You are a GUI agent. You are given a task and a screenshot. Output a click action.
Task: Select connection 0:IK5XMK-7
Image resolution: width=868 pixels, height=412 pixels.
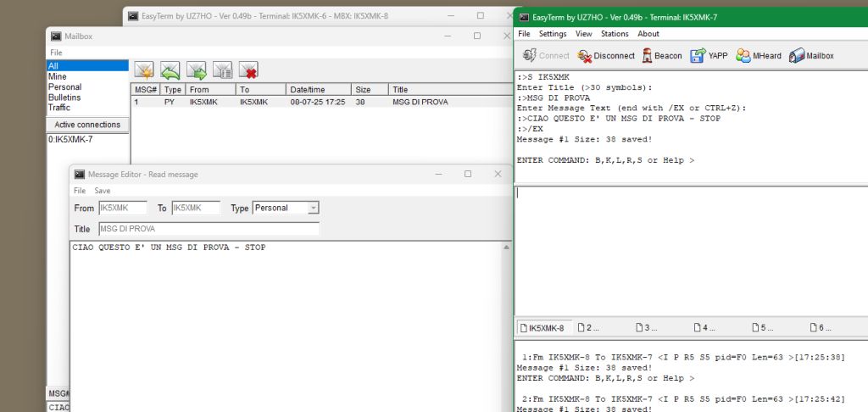[x=70, y=140]
